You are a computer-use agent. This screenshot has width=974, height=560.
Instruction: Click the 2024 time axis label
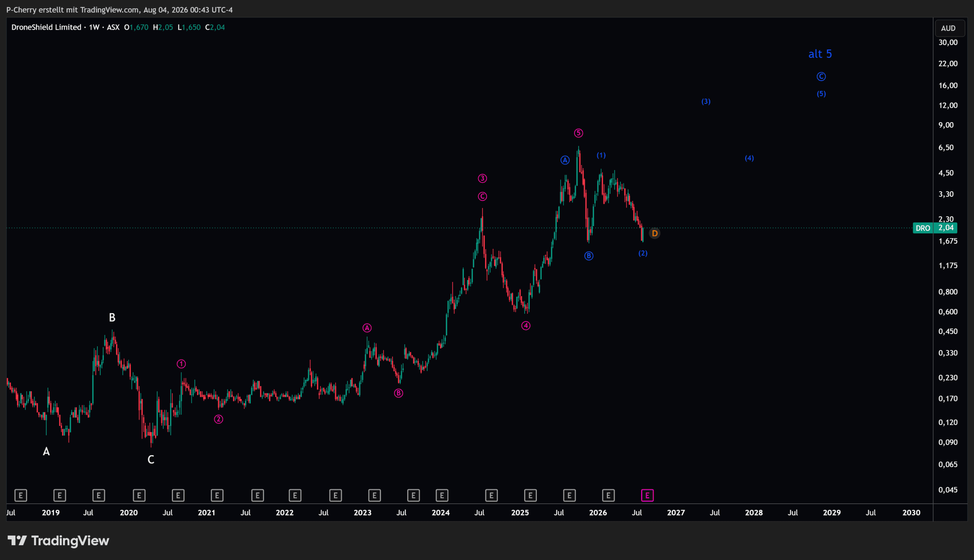(x=441, y=513)
